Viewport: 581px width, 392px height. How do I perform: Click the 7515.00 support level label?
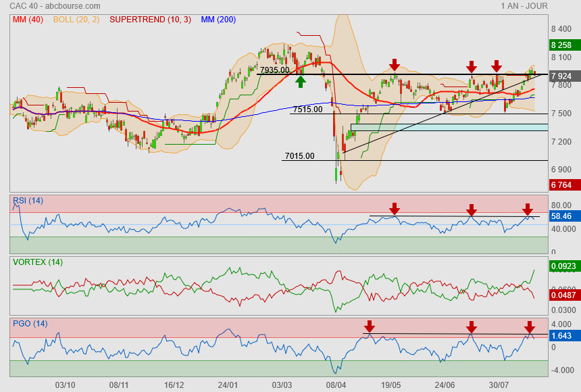coord(307,109)
